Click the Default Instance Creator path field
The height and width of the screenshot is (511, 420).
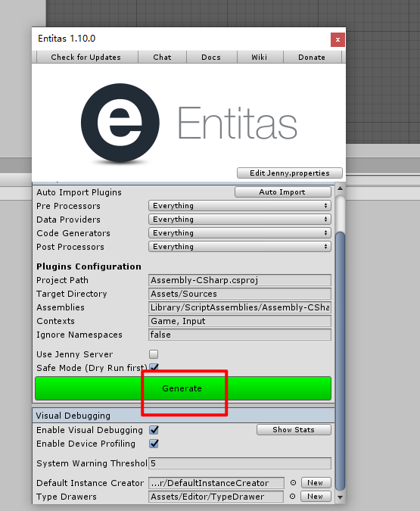[x=216, y=483]
